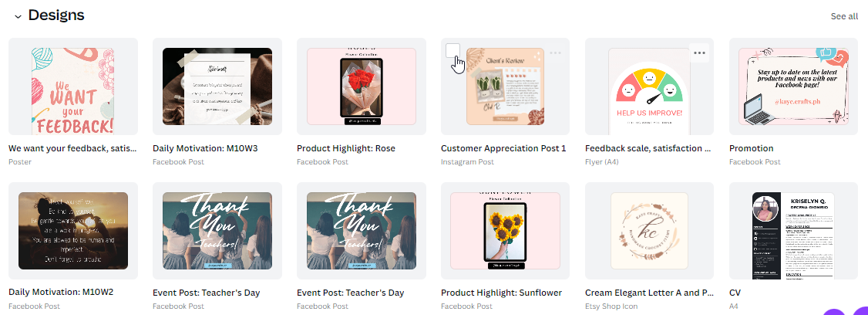This screenshot has width=868, height=315.
Task: Click the See all link
Action: pos(843,16)
